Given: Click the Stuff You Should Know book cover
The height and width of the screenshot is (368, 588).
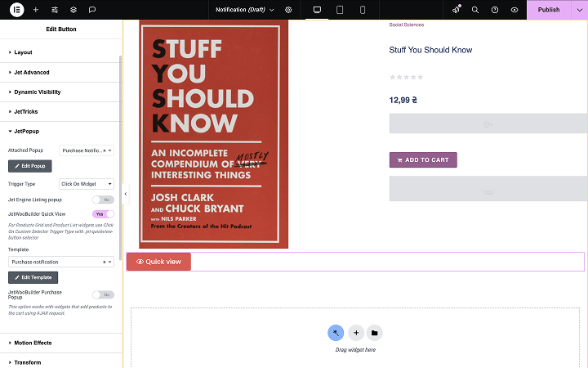Looking at the screenshot, I should click(213, 133).
